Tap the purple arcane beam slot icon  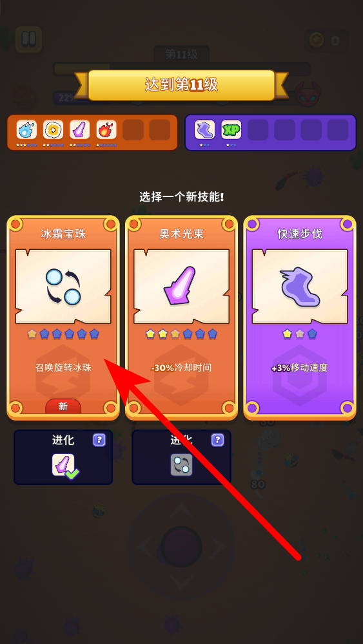pyautogui.click(x=80, y=130)
